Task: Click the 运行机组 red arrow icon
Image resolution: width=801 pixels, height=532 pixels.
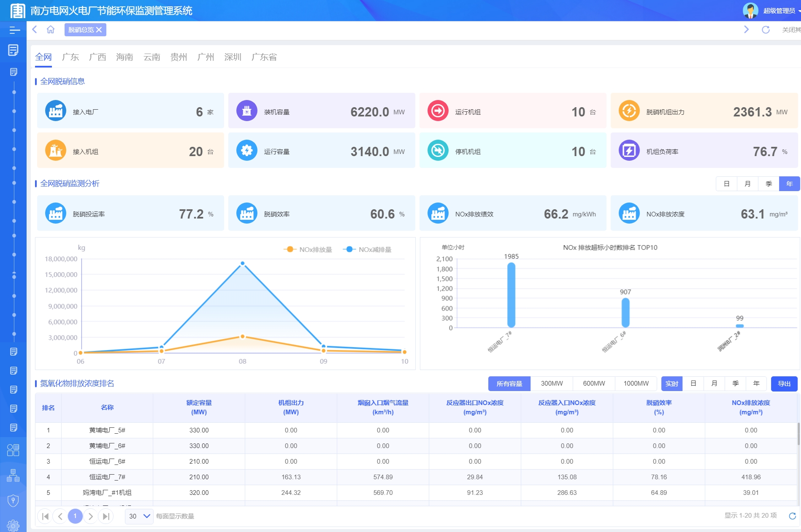Action: coord(438,111)
